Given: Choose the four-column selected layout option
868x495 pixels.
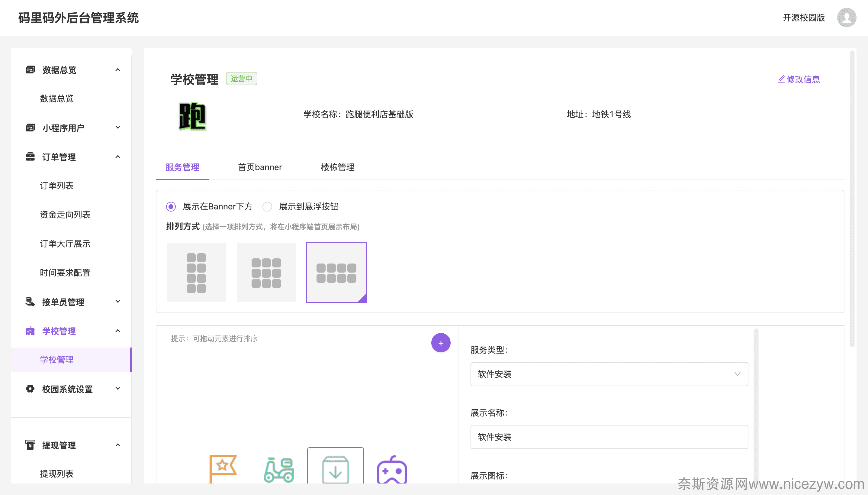Looking at the screenshot, I should pos(336,273).
